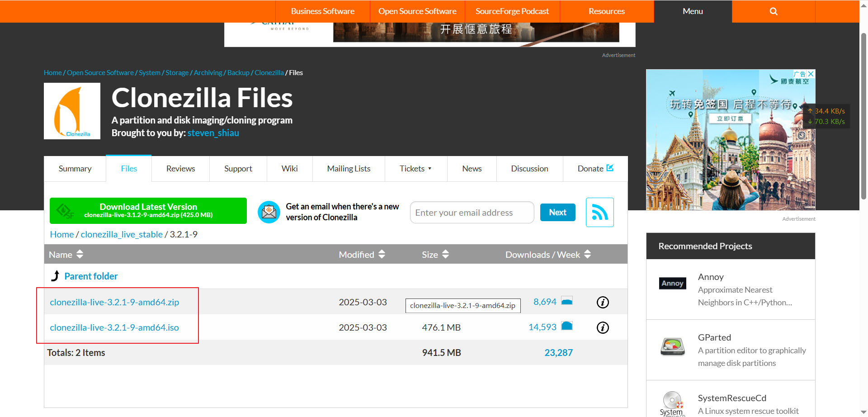Open clonezilla_live_stable path link
Screen dimensions: 868x417
(122, 234)
